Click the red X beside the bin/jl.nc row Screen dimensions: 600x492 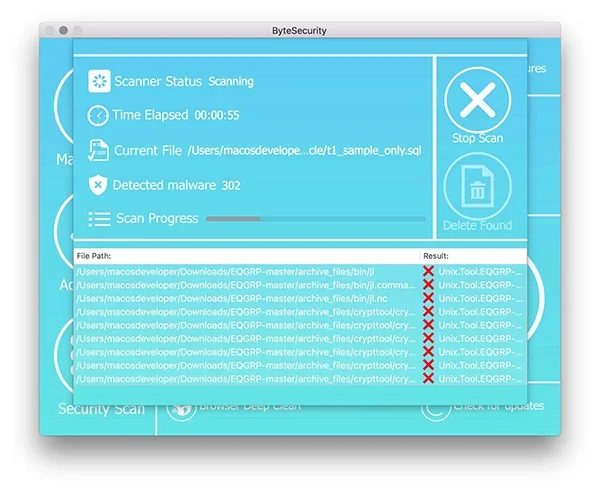428,298
